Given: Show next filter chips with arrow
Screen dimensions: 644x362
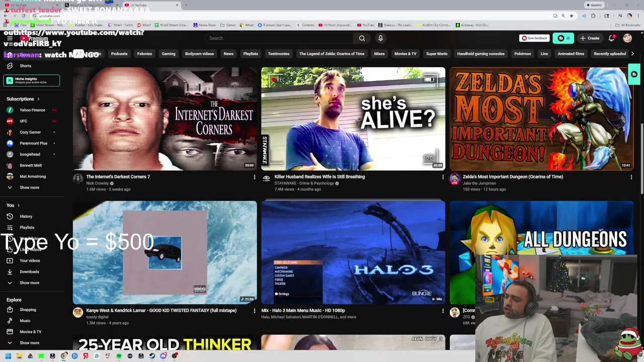Looking at the screenshot, I should 632,54.
